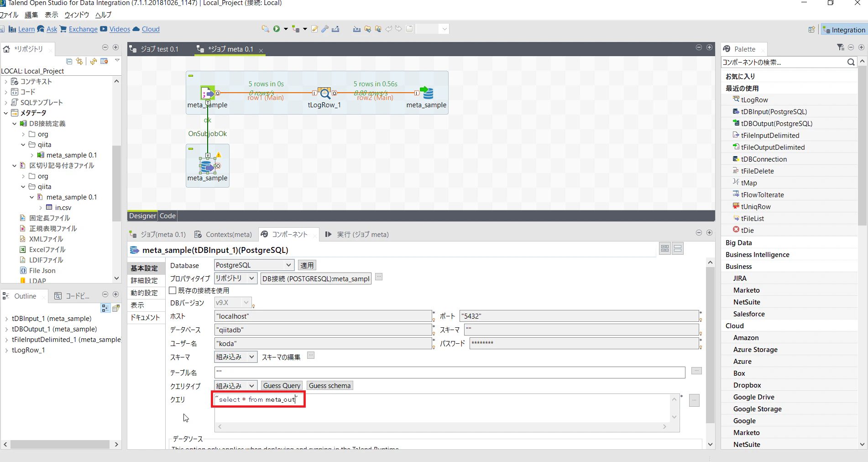Screen dimensions: 868x462
Task: Click repository connection browse button
Action: tap(379, 277)
